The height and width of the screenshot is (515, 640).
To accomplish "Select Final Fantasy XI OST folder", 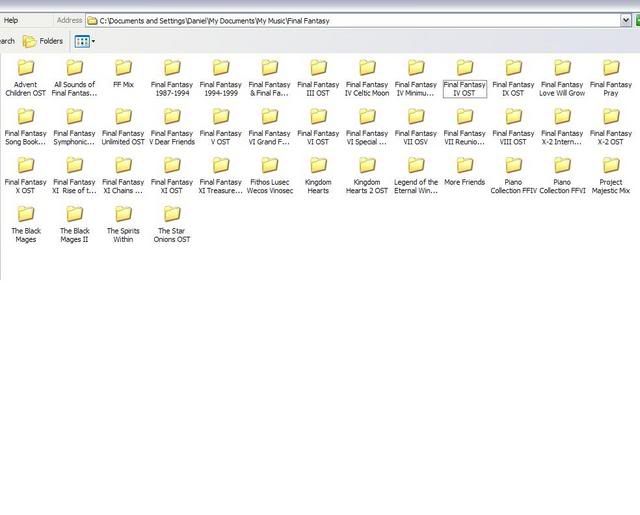I will click(x=172, y=175).
